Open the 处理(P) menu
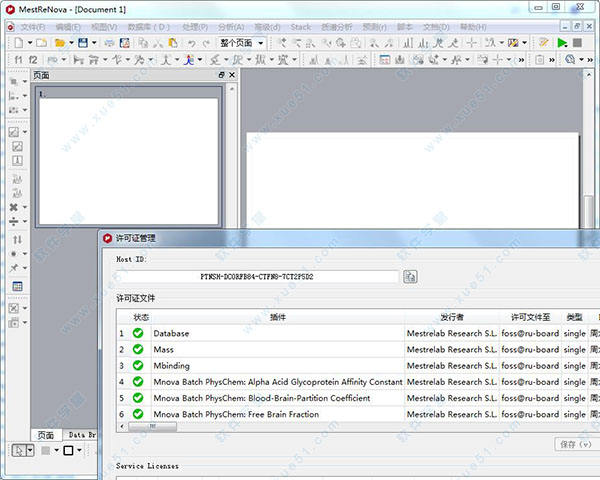The image size is (600, 480). 195,27
